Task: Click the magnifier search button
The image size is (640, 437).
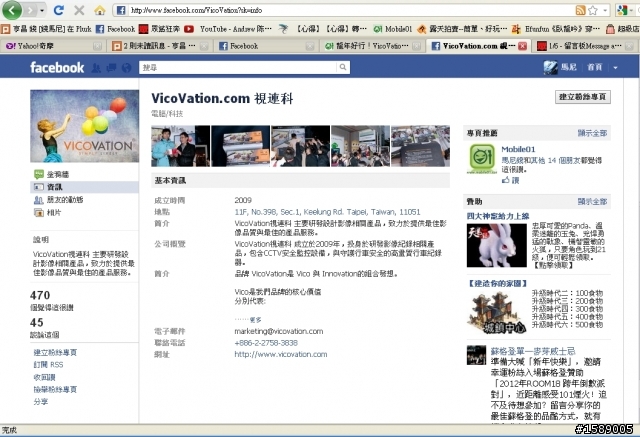Action: 343,67
